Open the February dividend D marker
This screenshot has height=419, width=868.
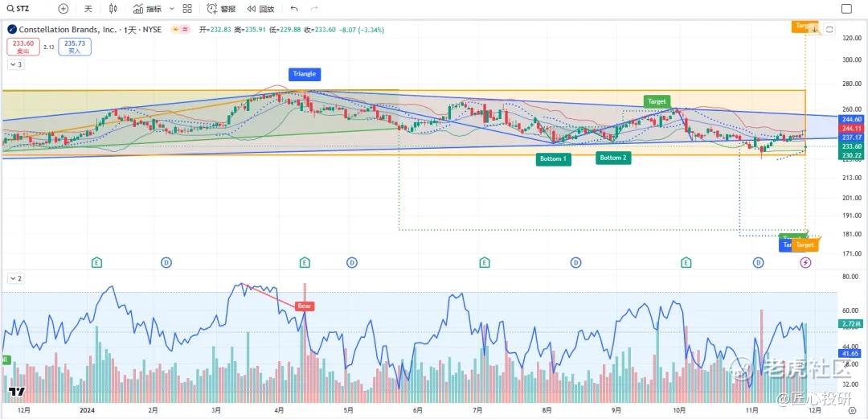tap(166, 262)
